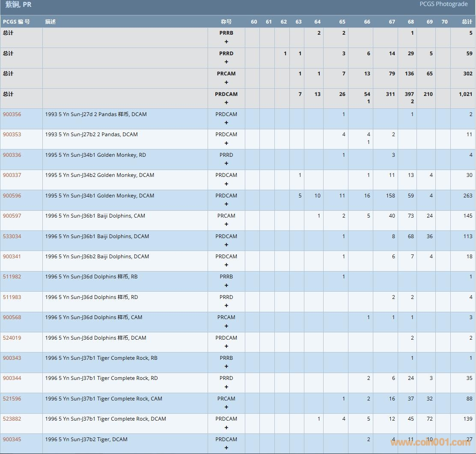476x454 pixels.
Task: Open PCGS number 523882 Tiger entry
Action: [x=12, y=419]
